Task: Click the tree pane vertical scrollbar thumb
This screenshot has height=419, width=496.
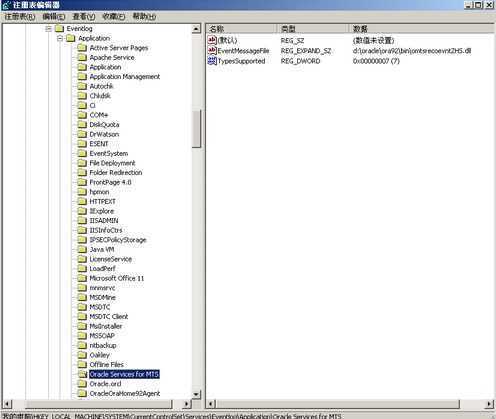Action: tap(197, 129)
